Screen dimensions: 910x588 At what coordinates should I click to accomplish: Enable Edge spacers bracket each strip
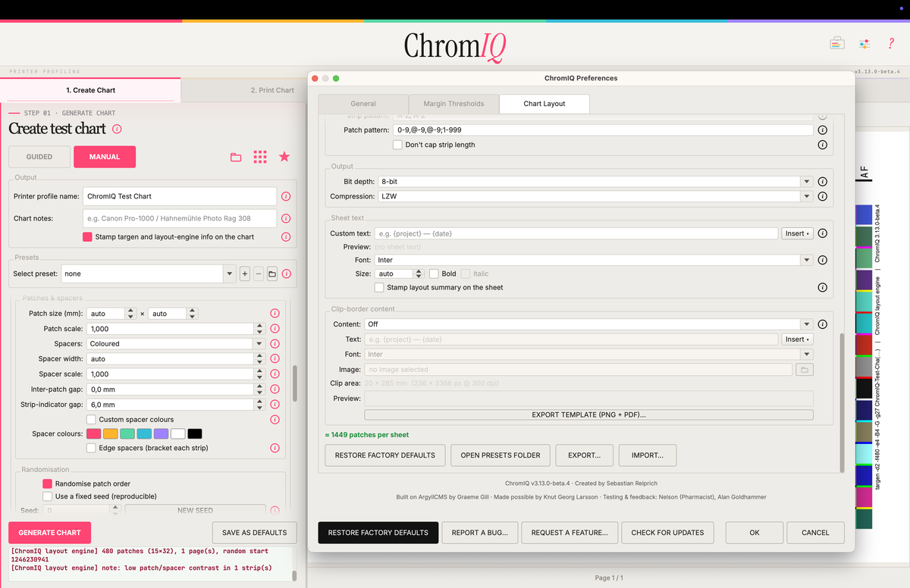(91, 448)
